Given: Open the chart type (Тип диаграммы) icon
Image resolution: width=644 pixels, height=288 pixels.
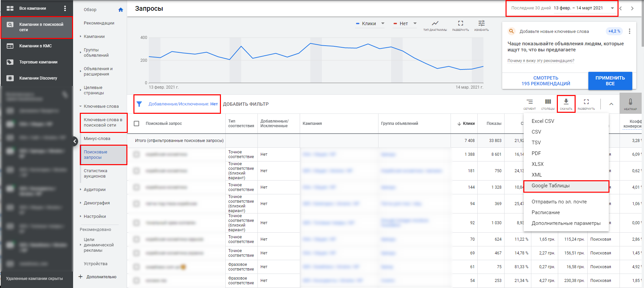Looking at the screenshot, I should tap(435, 23).
